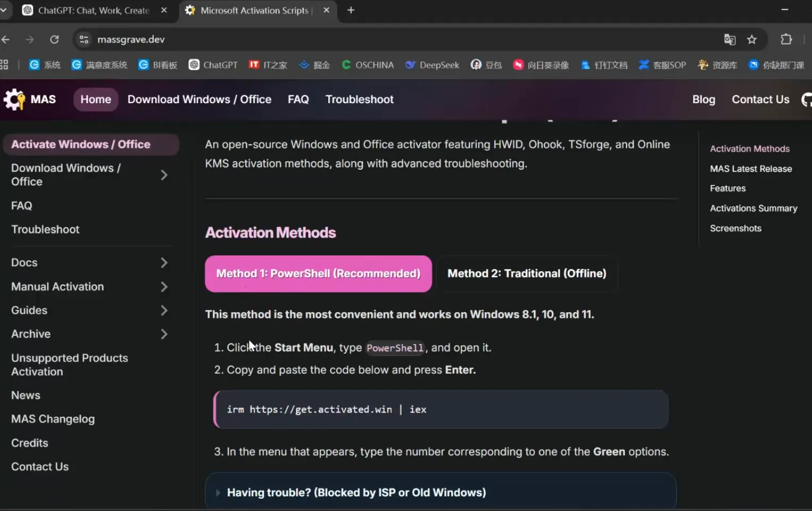
Task: Jump to MAS Latest Release in outline
Action: 751,169
